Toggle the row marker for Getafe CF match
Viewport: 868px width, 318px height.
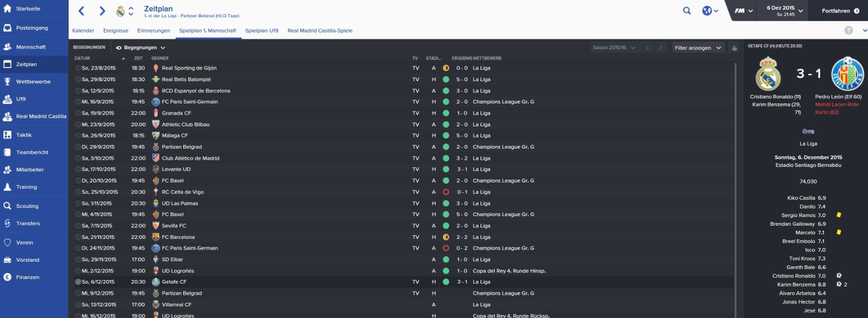78,282
